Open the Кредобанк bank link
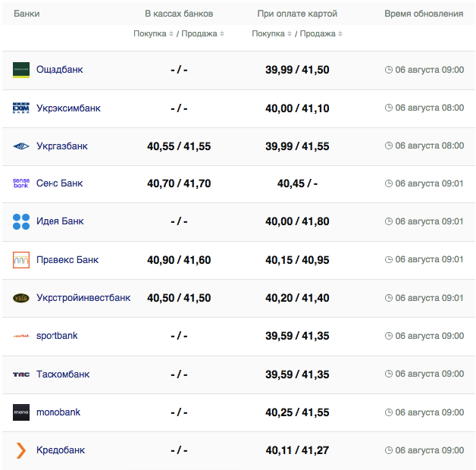This screenshot has height=470, width=476. point(61,450)
